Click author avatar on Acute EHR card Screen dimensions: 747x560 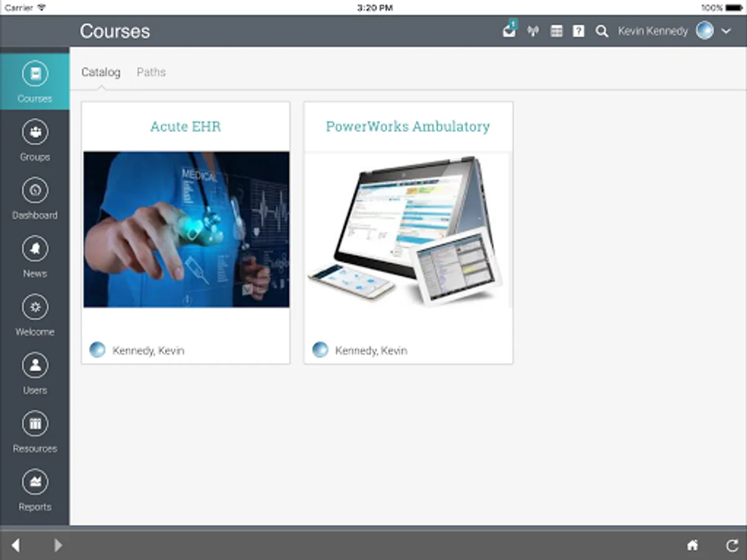(97, 350)
